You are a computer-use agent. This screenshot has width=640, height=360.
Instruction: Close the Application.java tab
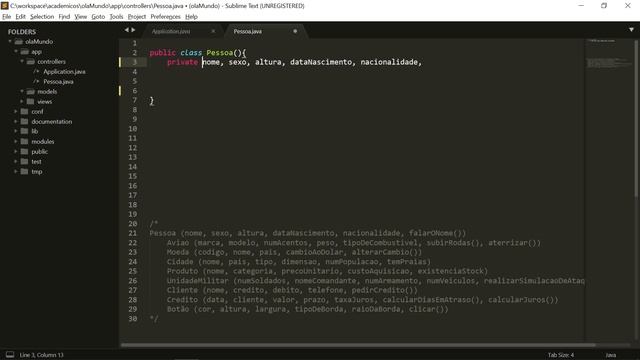coord(213,31)
